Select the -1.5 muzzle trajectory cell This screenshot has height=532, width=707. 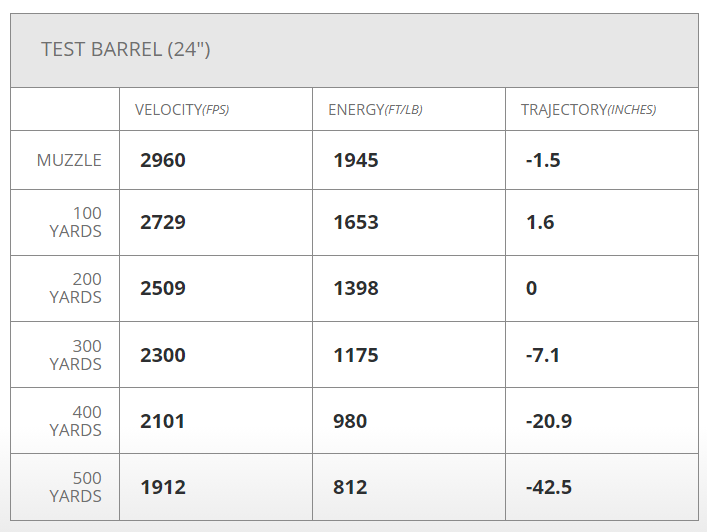tap(543, 160)
